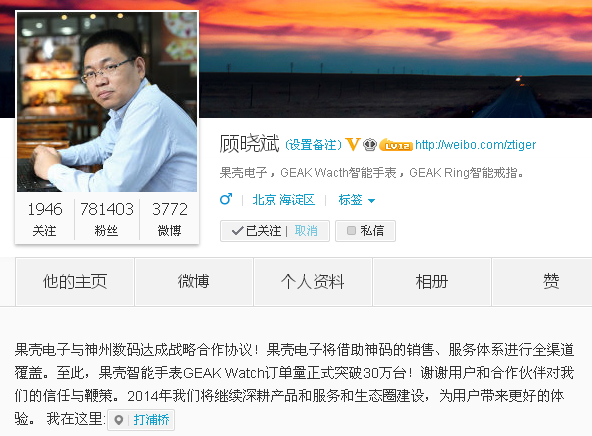Viewport: 592px width, 436px height.
Task: Go to the 赞 tab
Action: [550, 282]
